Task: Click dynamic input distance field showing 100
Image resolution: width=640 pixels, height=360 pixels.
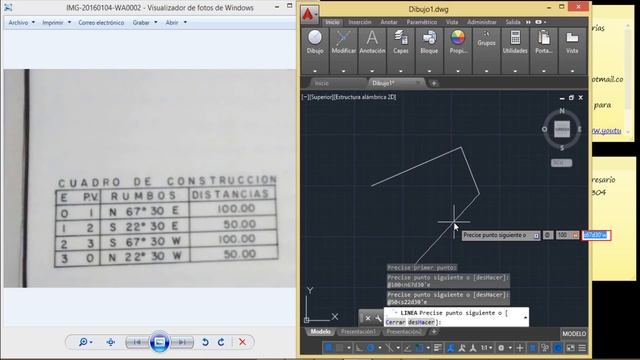Action: tap(567, 235)
